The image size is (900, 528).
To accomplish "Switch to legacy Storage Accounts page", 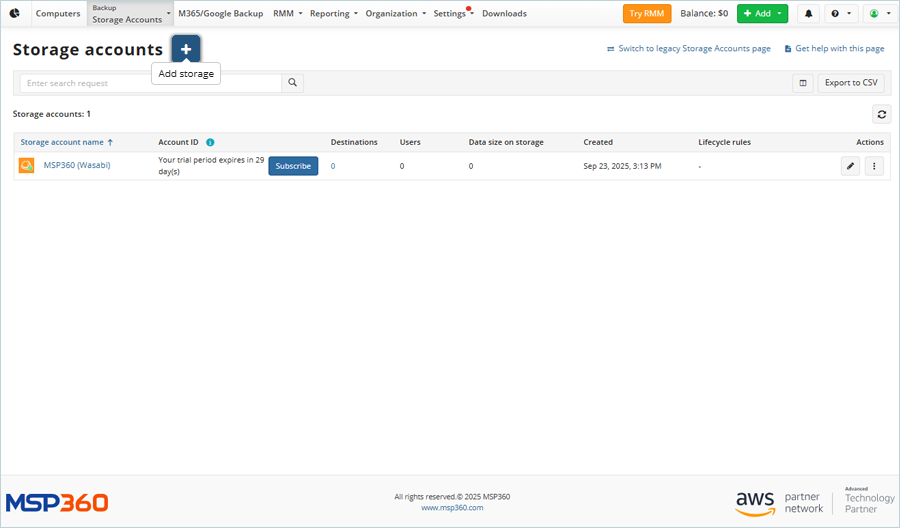I will (688, 49).
